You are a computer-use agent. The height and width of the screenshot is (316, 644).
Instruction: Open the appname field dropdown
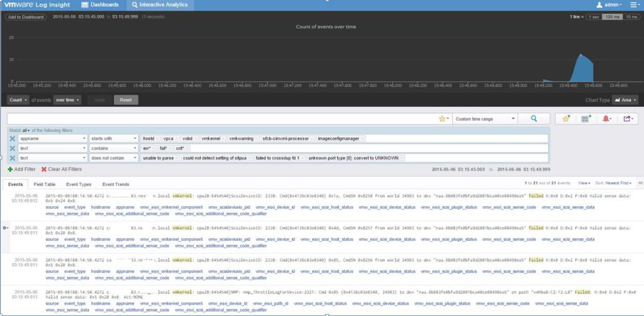(x=53, y=139)
